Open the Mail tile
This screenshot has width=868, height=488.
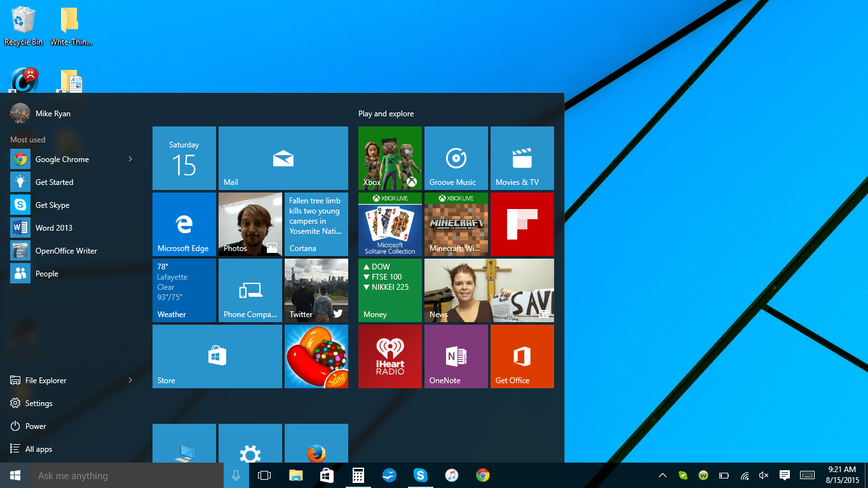point(283,158)
